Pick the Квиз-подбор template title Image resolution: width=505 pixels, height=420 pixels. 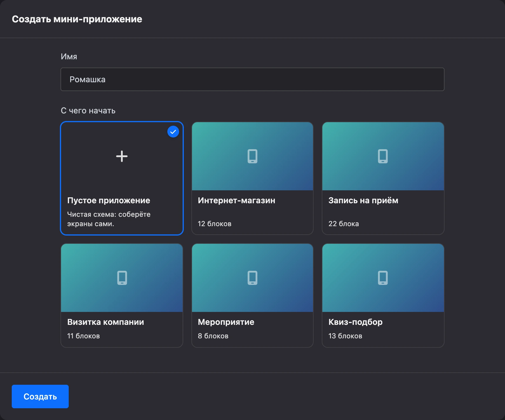coord(356,322)
